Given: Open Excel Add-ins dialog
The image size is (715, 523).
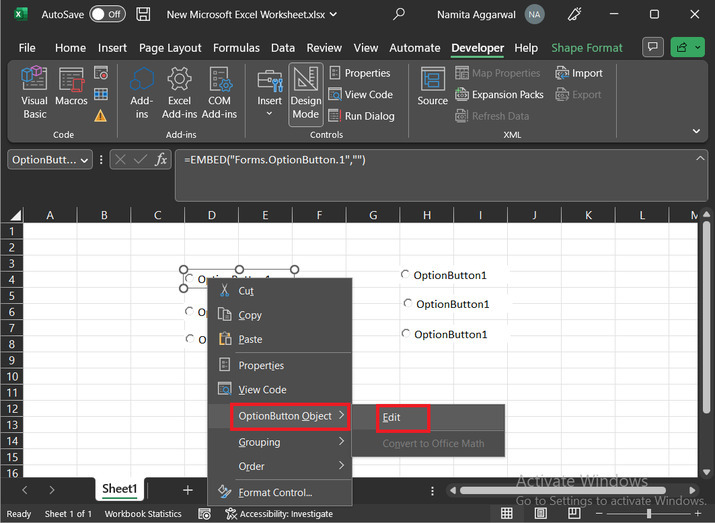Looking at the screenshot, I should (x=179, y=92).
